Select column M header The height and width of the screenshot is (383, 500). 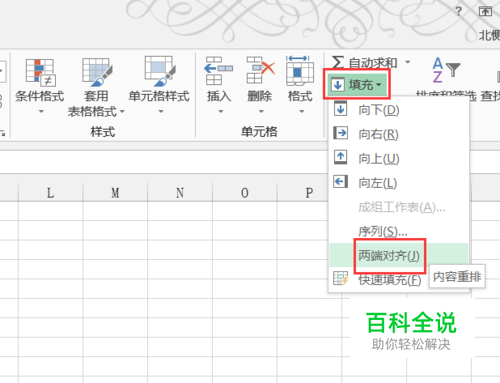115,193
